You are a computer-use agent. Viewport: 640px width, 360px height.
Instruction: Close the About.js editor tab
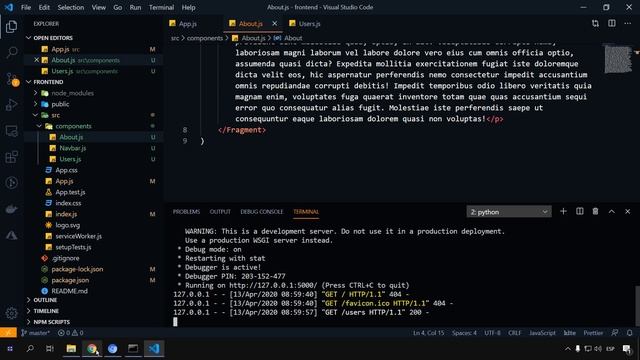(x=275, y=24)
